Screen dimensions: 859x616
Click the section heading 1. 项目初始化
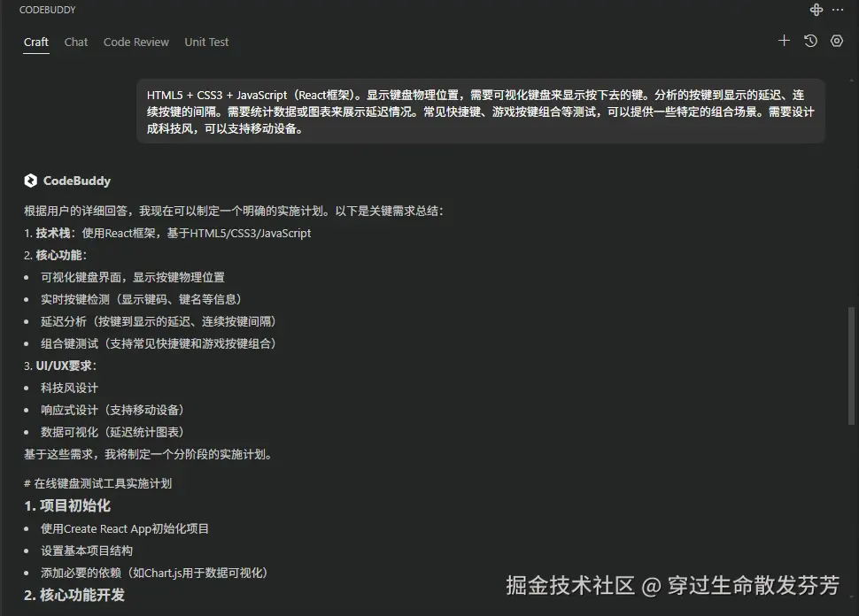67,505
